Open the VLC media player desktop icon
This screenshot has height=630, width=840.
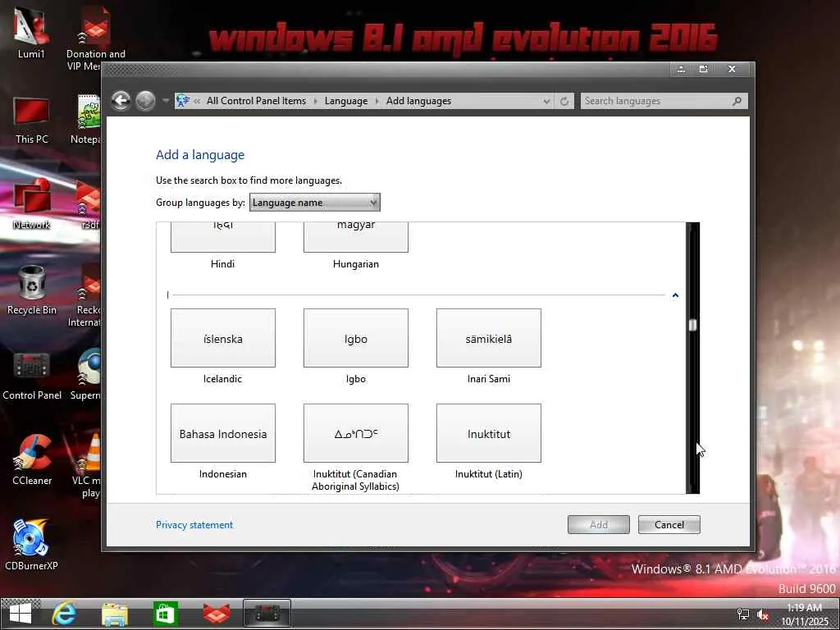coord(88,465)
